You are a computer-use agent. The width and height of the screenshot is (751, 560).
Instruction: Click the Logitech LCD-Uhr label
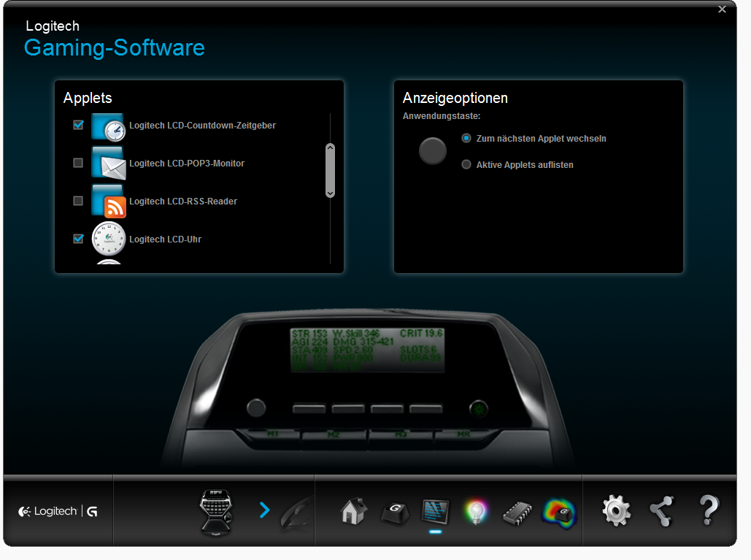[x=165, y=239]
